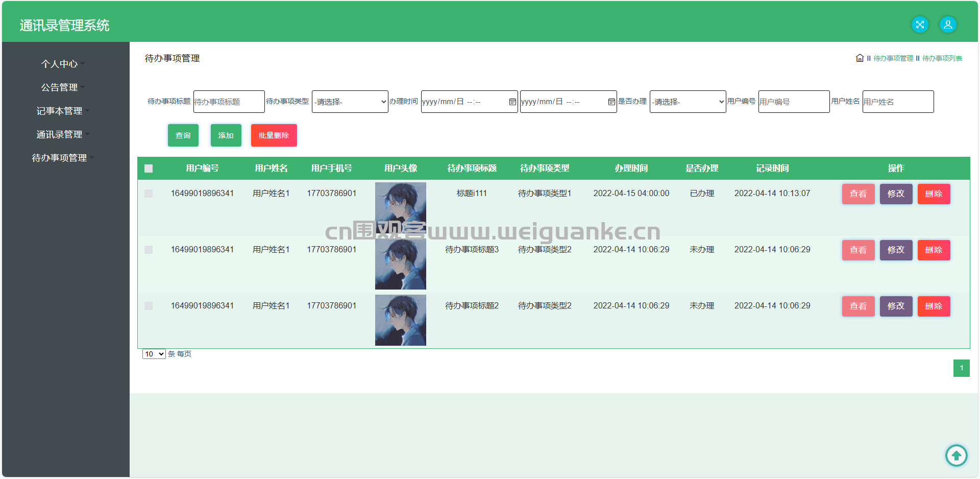The height and width of the screenshot is (479, 980).
Task: Open calendar picker of first 办理时间 field
Action: point(512,102)
